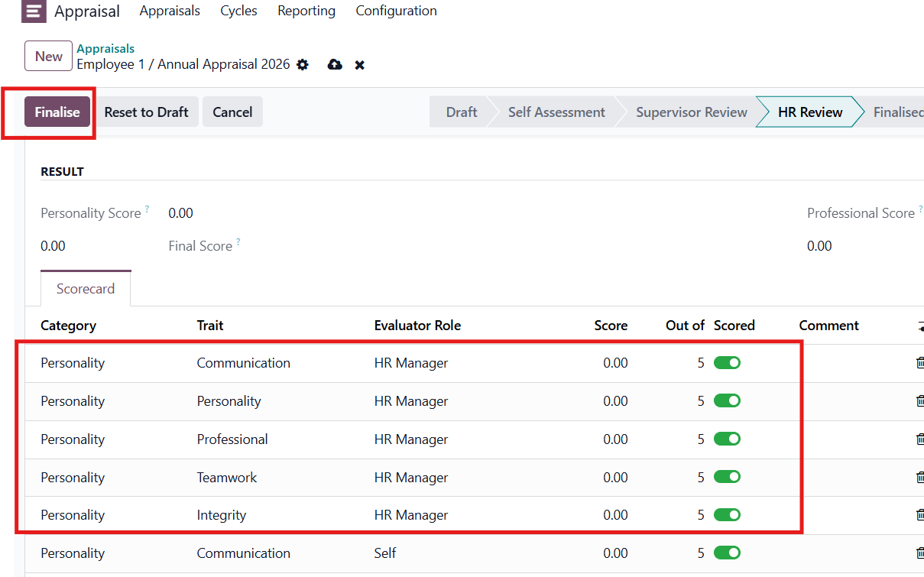Edit score of Professional HR Manager row
The width and height of the screenshot is (924, 577).
click(x=615, y=439)
